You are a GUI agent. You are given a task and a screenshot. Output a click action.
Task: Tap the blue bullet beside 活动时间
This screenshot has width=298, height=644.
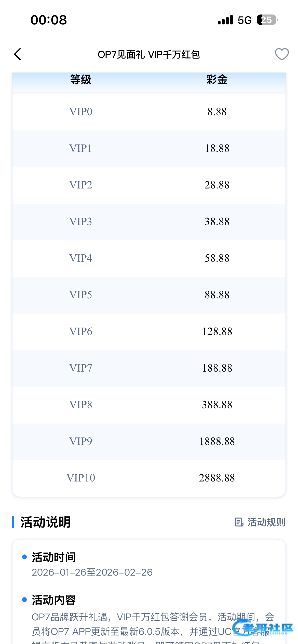(x=24, y=557)
